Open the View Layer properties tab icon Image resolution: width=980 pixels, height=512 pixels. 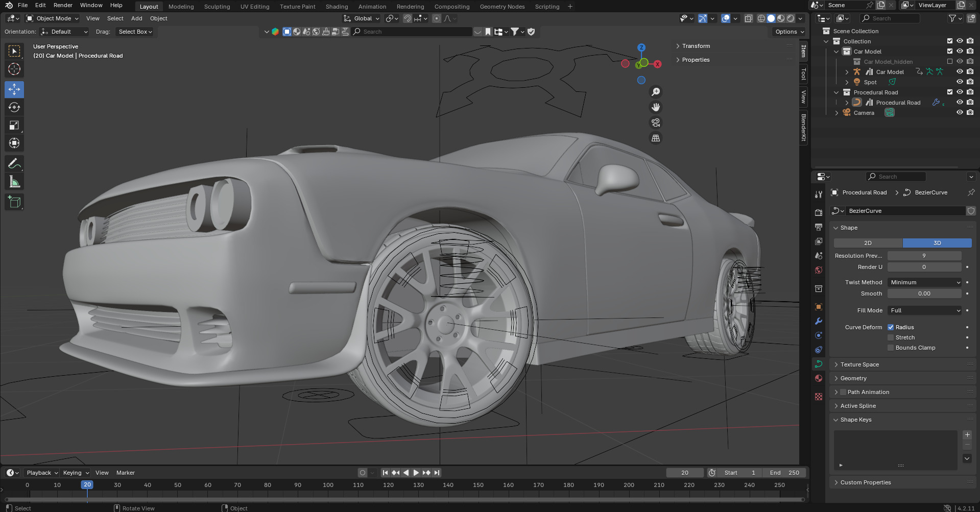pyautogui.click(x=819, y=241)
